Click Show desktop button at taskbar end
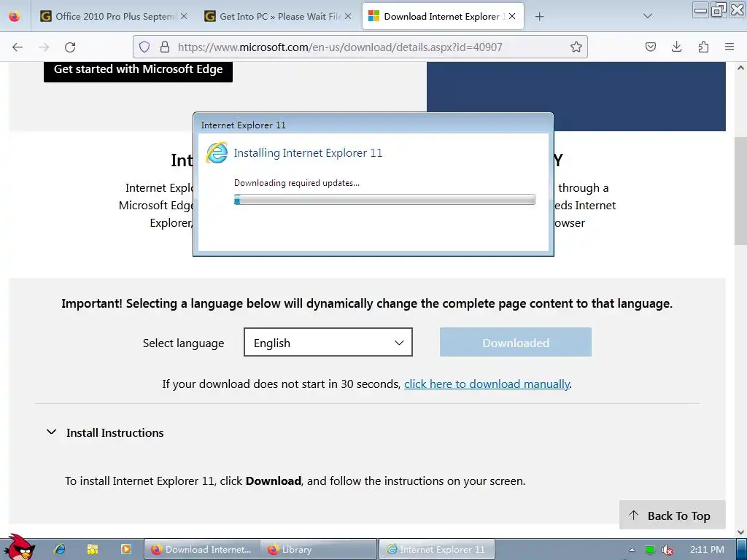Screen dimensions: 747x560 [741, 550]
